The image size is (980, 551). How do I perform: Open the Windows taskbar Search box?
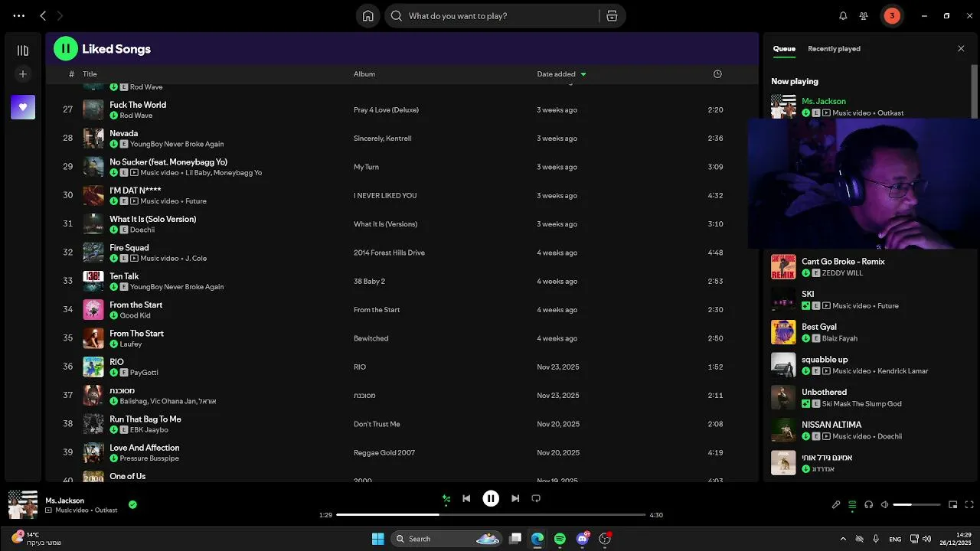[446, 539]
